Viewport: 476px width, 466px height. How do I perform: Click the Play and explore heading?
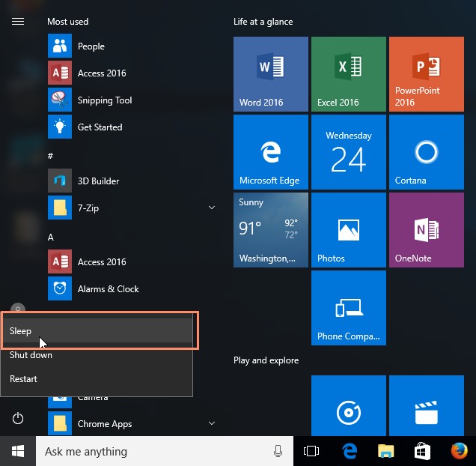(266, 360)
